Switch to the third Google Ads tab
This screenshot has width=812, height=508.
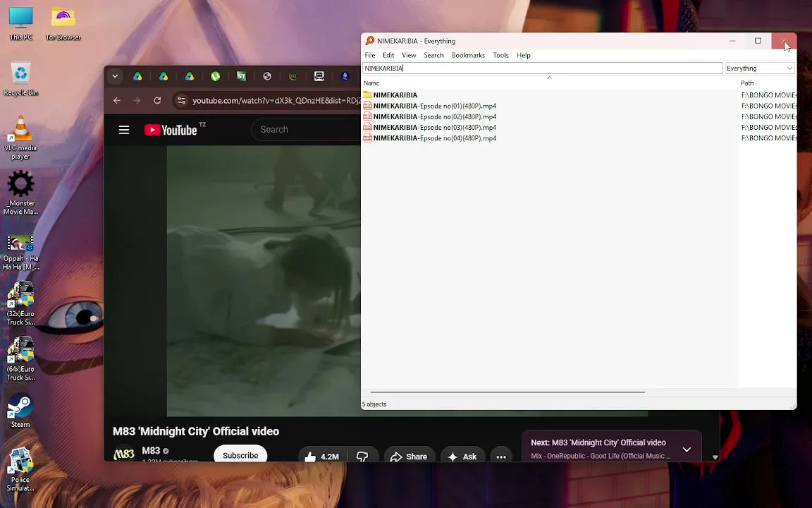click(x=190, y=76)
